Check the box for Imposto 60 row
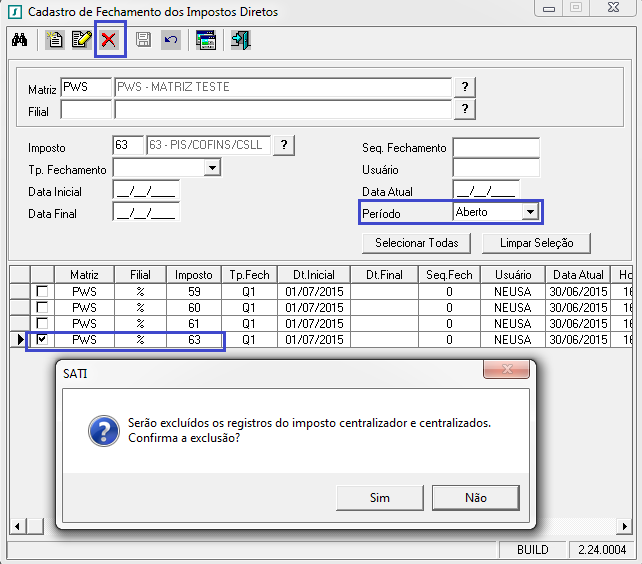 coord(42,308)
